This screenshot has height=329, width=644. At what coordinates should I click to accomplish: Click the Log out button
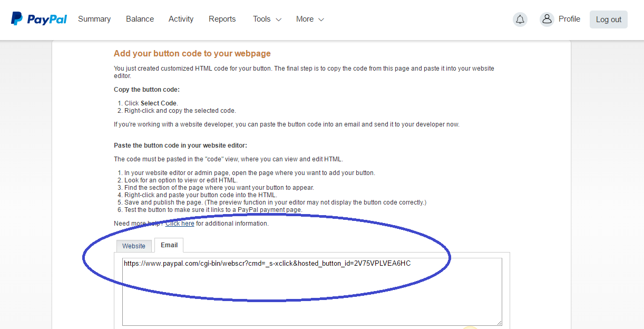[x=609, y=20]
